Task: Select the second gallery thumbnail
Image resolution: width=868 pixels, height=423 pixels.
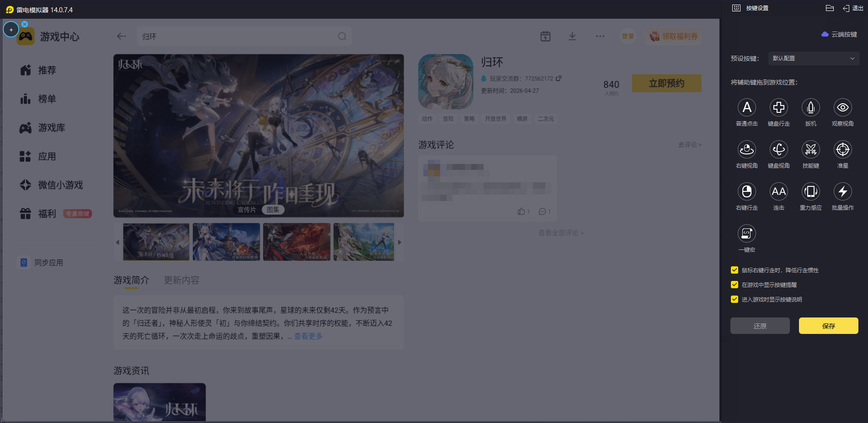Action: 226,242
